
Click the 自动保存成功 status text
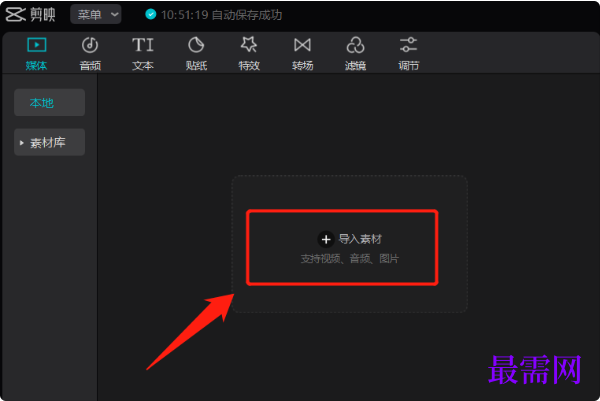[247, 15]
